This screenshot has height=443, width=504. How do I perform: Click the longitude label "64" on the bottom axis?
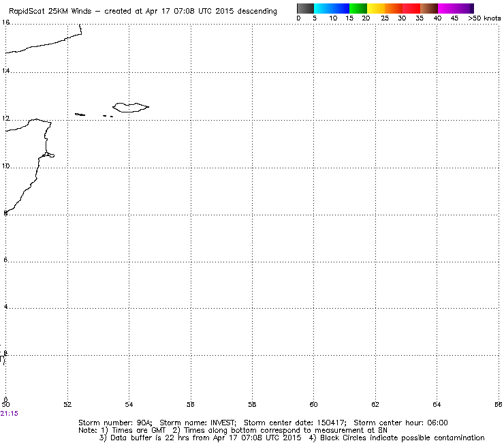pyautogui.click(x=437, y=404)
